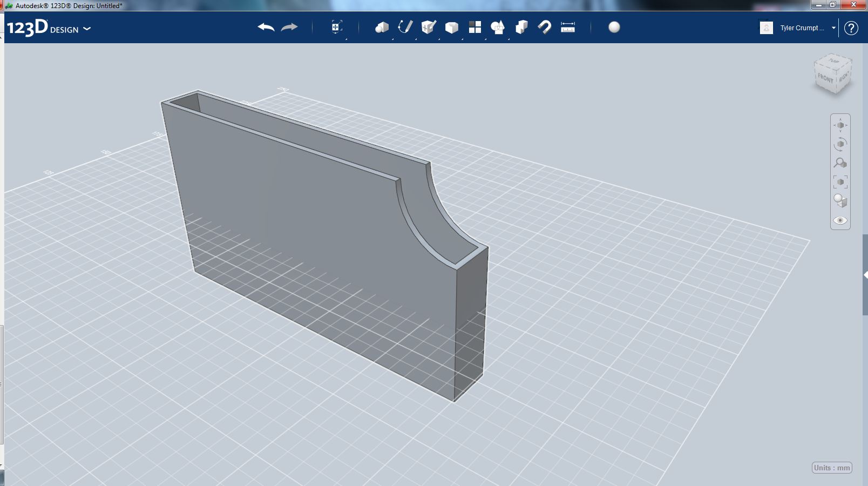Viewport: 868px width, 486px height.
Task: Select the Orbit navigation tool
Action: pyautogui.click(x=840, y=144)
